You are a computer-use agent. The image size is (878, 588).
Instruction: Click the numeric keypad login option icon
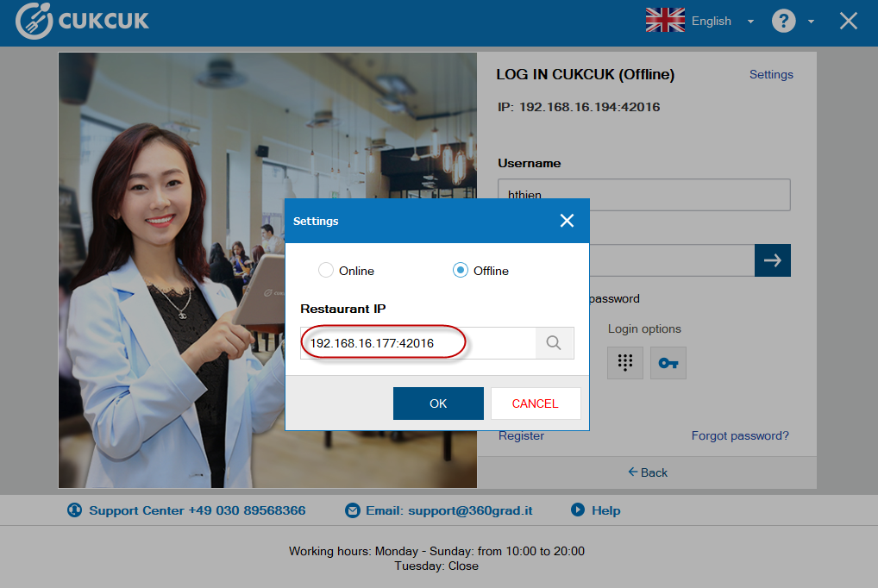point(625,362)
